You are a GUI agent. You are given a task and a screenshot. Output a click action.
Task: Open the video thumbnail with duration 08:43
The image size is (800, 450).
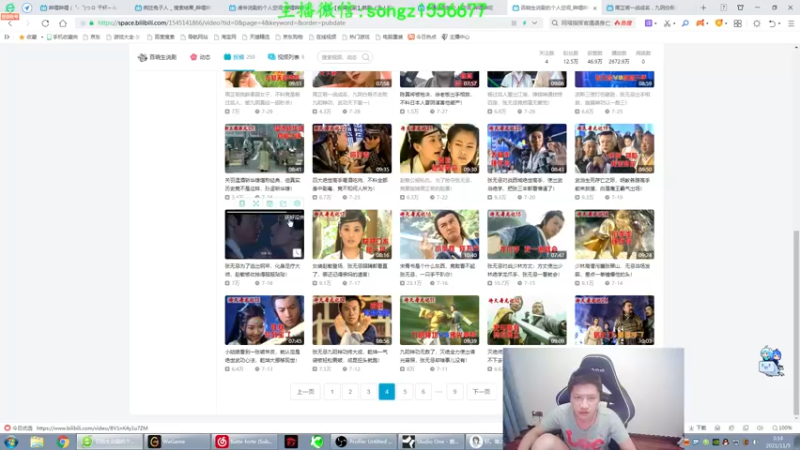(x=527, y=148)
